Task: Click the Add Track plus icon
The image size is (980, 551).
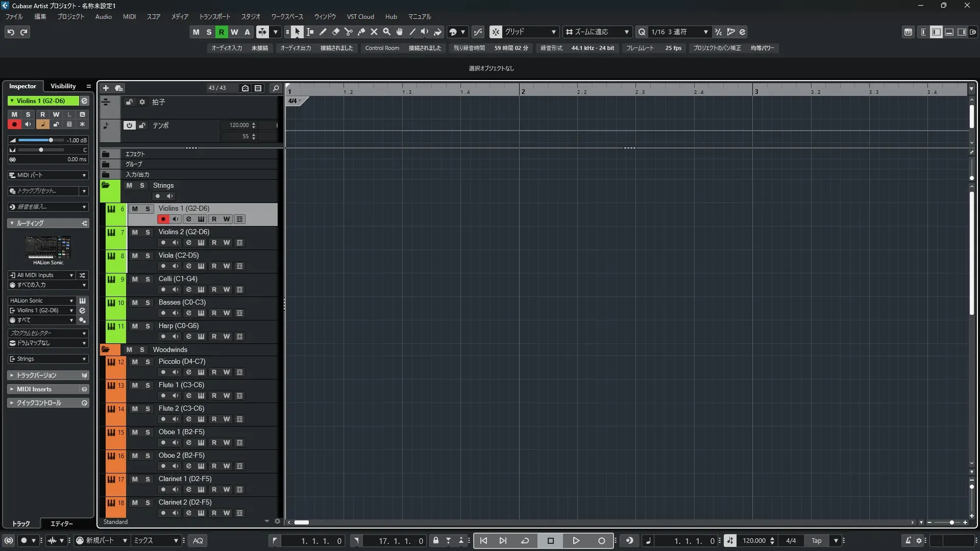Action: click(106, 88)
